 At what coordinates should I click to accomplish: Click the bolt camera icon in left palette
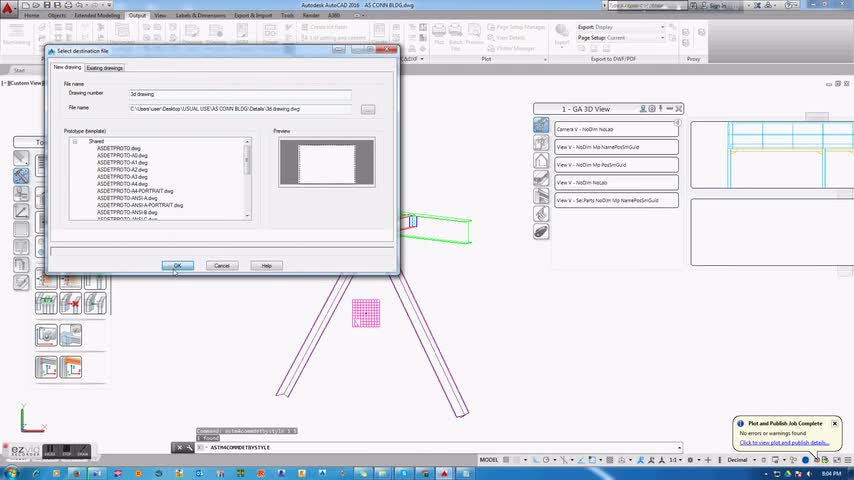tap(46, 335)
